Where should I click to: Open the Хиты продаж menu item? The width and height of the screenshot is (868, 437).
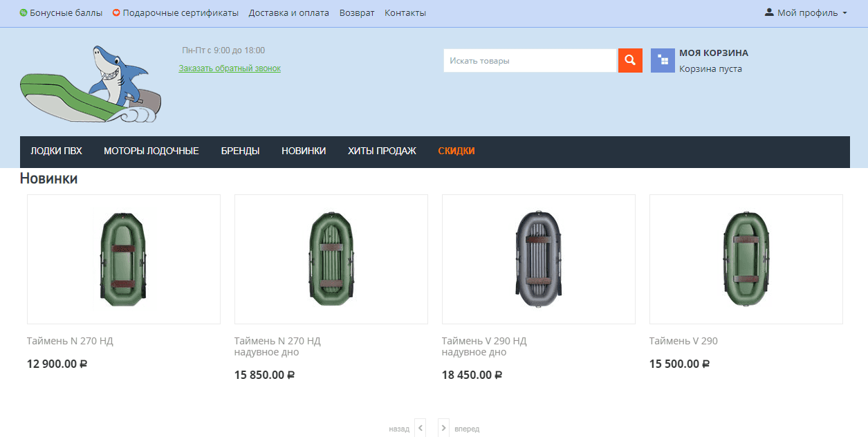pyautogui.click(x=382, y=151)
